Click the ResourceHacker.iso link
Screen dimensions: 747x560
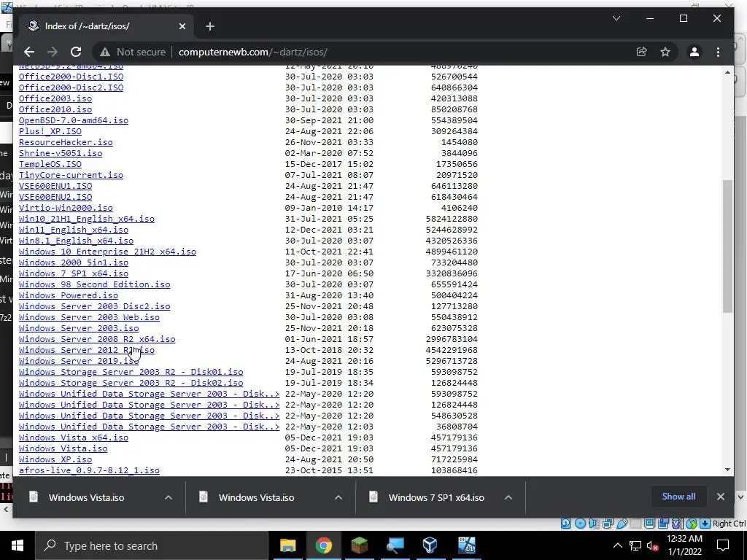[x=66, y=142]
